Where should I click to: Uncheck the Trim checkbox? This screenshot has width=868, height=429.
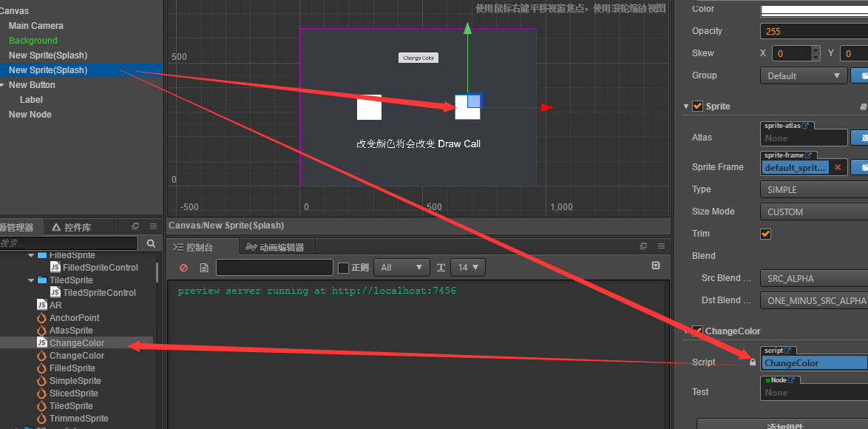click(x=765, y=234)
